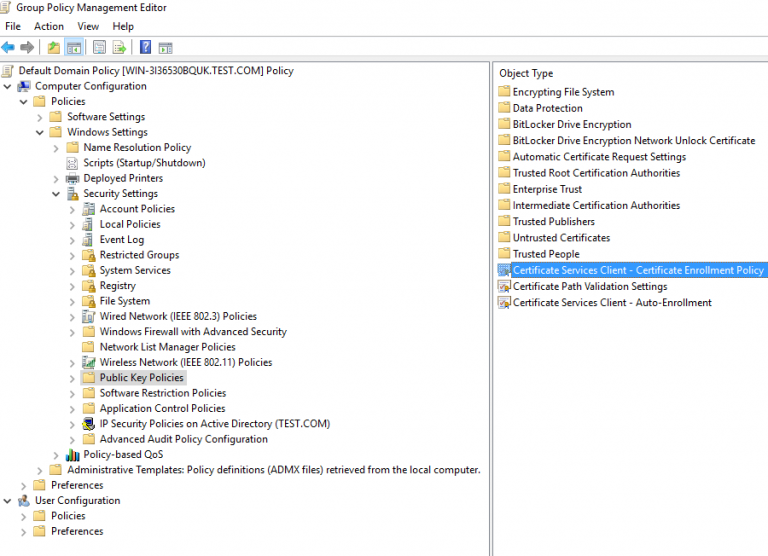Image resolution: width=768 pixels, height=556 pixels.
Task: Select Certificate Path Validation Settings item
Action: (590, 287)
